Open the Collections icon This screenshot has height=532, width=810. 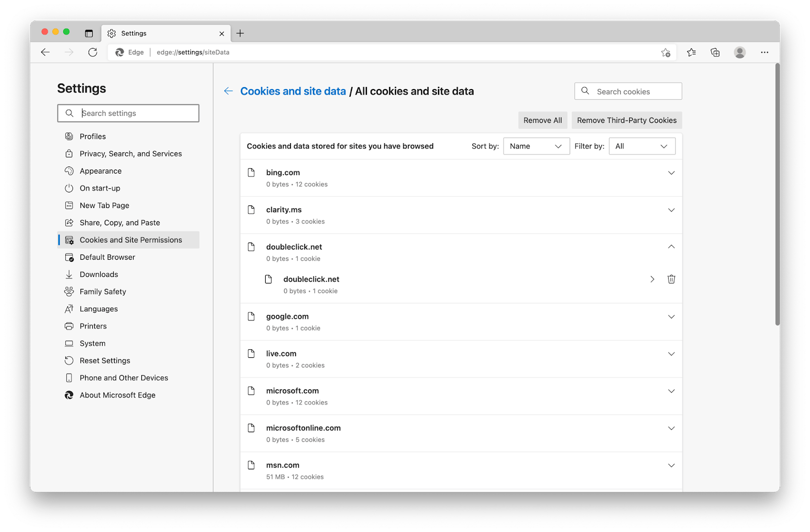click(x=715, y=52)
